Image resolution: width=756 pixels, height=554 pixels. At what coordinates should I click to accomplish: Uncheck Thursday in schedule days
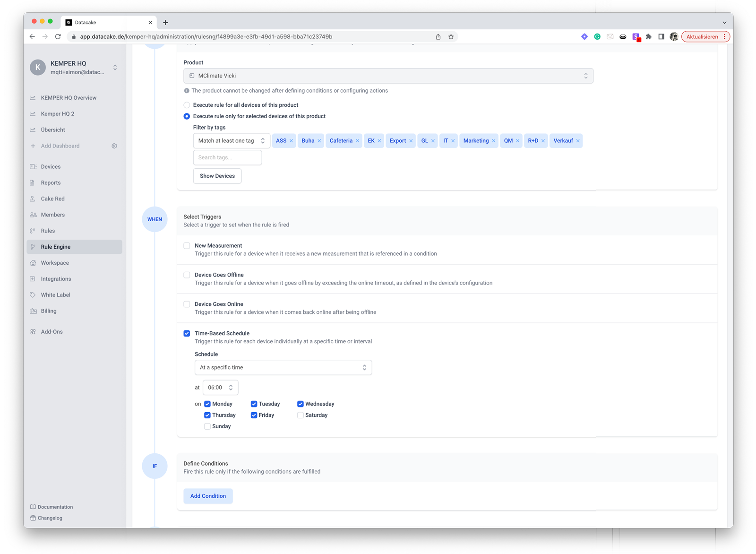point(207,415)
